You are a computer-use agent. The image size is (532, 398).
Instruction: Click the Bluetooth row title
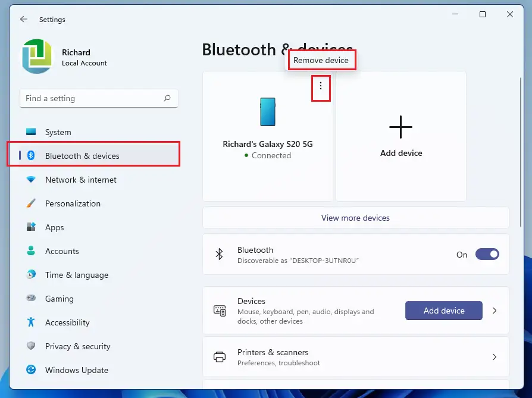[x=255, y=250]
